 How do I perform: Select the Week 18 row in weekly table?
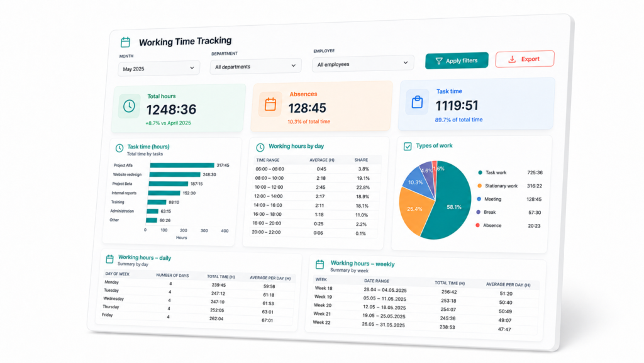click(426, 290)
